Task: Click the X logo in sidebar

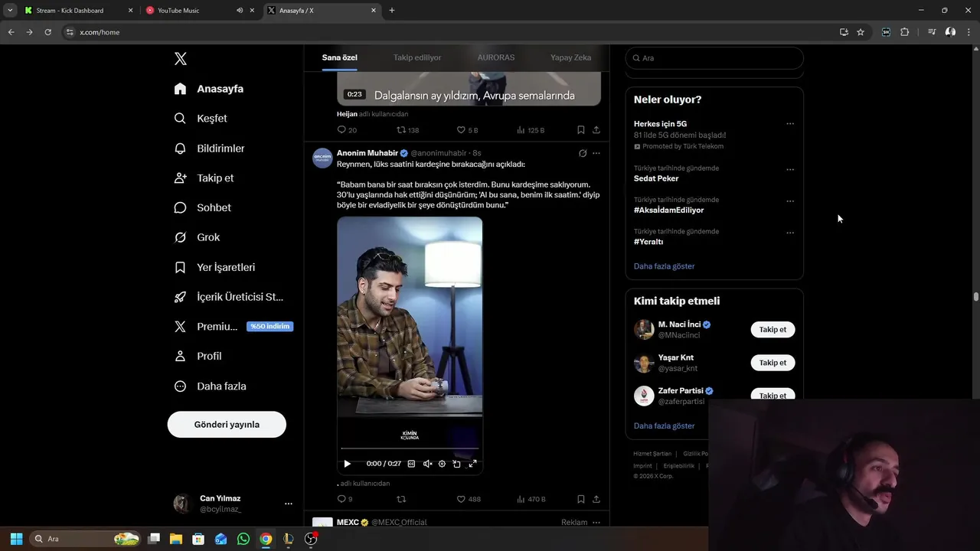Action: [x=180, y=59]
